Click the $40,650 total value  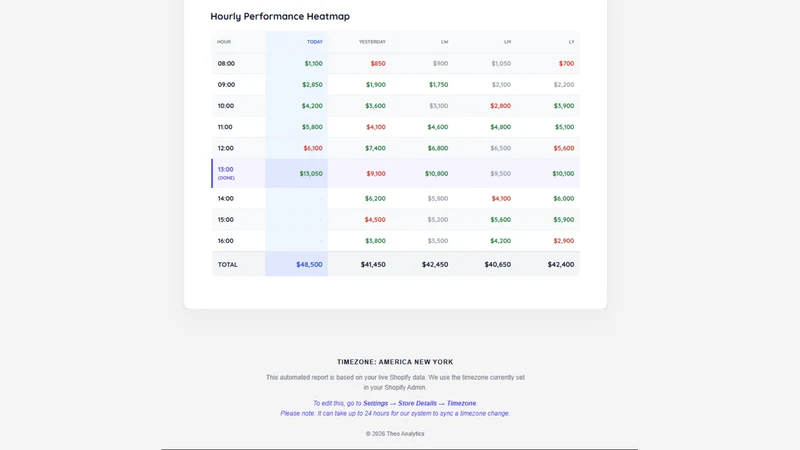click(x=498, y=265)
